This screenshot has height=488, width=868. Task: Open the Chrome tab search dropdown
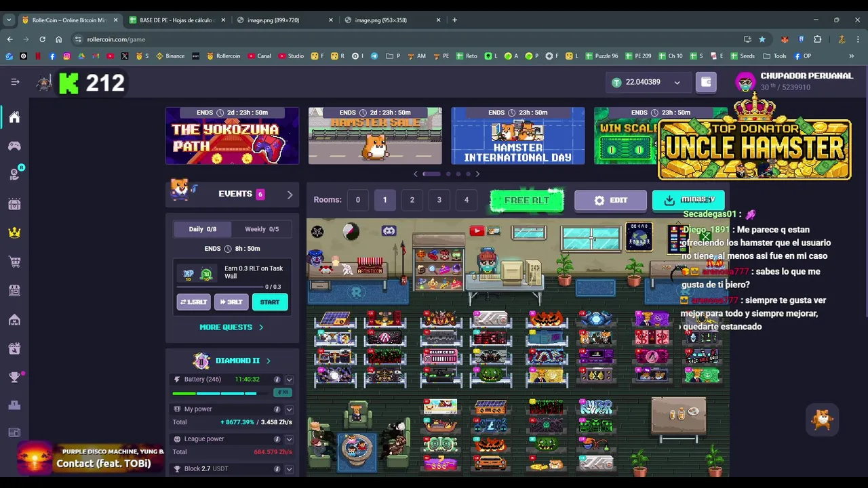point(9,20)
